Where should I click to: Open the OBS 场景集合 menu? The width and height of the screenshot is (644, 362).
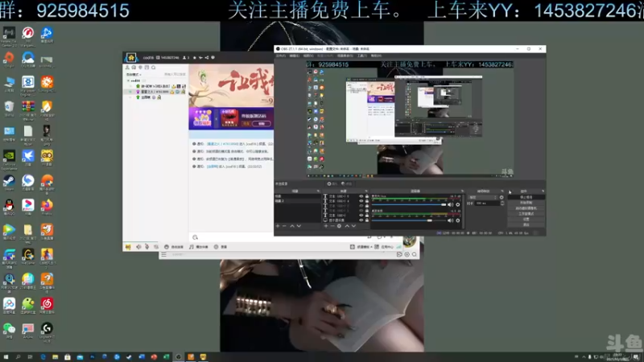pyautogui.click(x=345, y=56)
